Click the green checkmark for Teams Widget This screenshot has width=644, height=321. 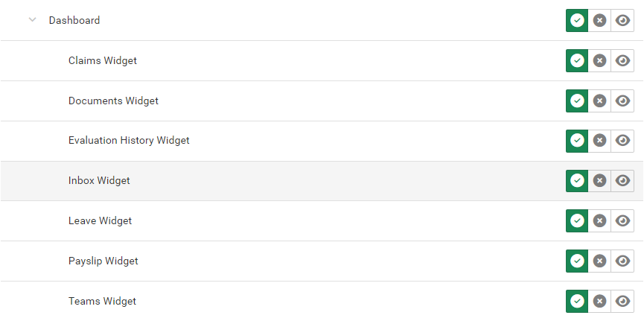[x=577, y=301]
